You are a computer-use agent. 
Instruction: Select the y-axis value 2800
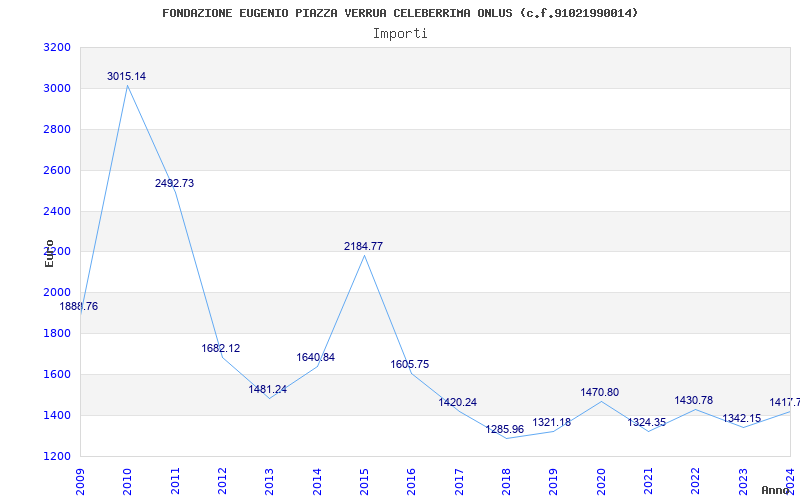[x=56, y=130]
